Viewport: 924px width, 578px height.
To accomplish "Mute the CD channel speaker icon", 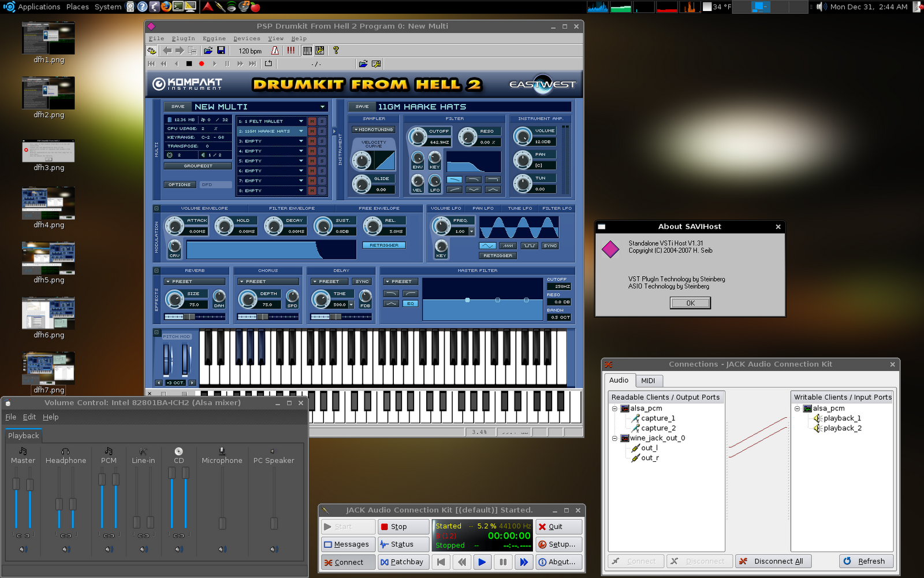I will [179, 549].
